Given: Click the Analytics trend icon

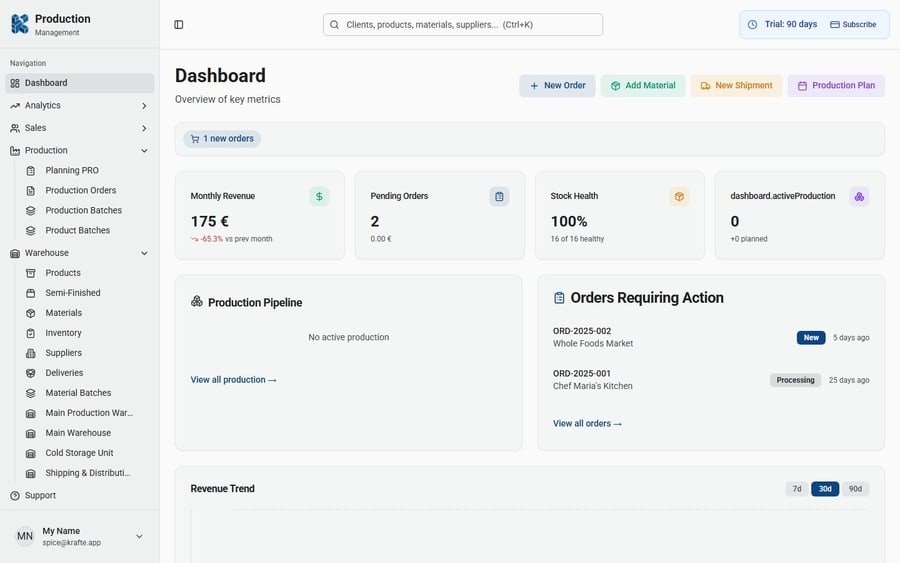Looking at the screenshot, I should pos(15,106).
